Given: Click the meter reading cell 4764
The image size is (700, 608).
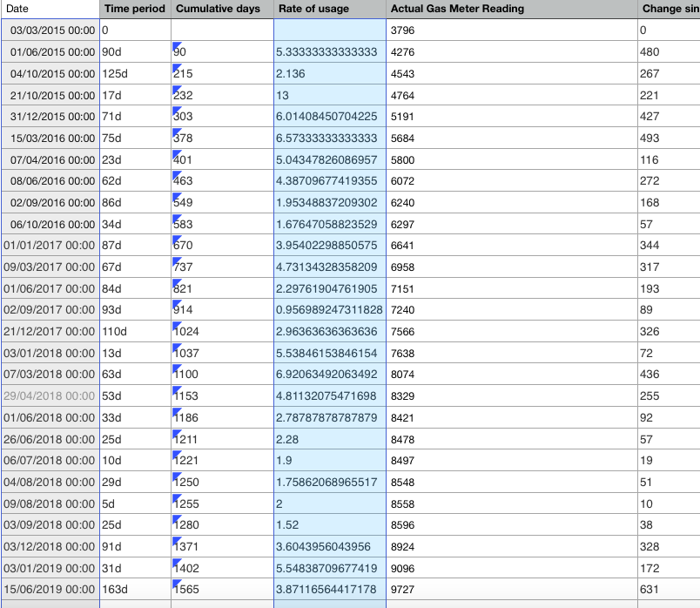Looking at the screenshot, I should tap(512, 95).
